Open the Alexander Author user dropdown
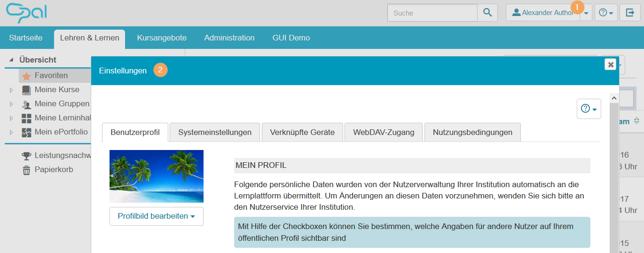644x253 pixels. point(586,13)
